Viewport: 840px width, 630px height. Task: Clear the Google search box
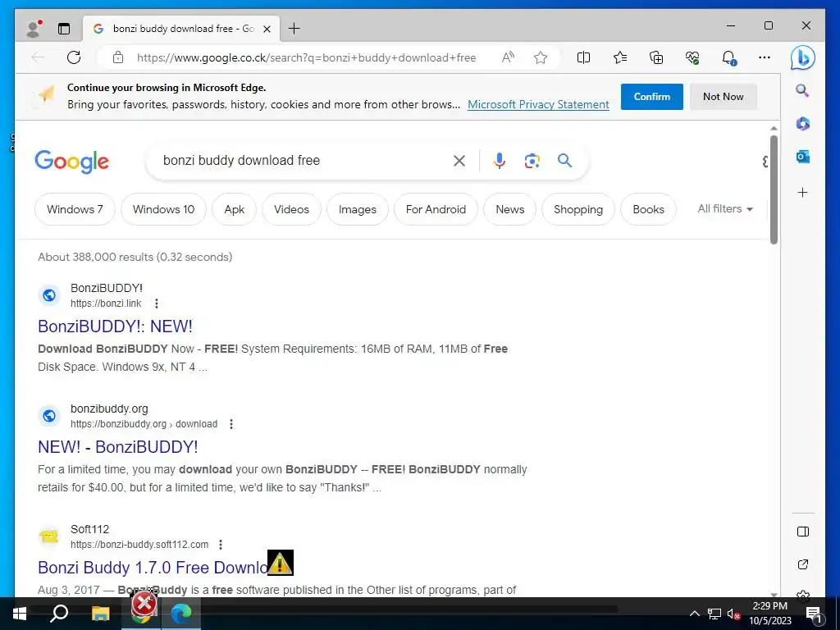pos(459,161)
